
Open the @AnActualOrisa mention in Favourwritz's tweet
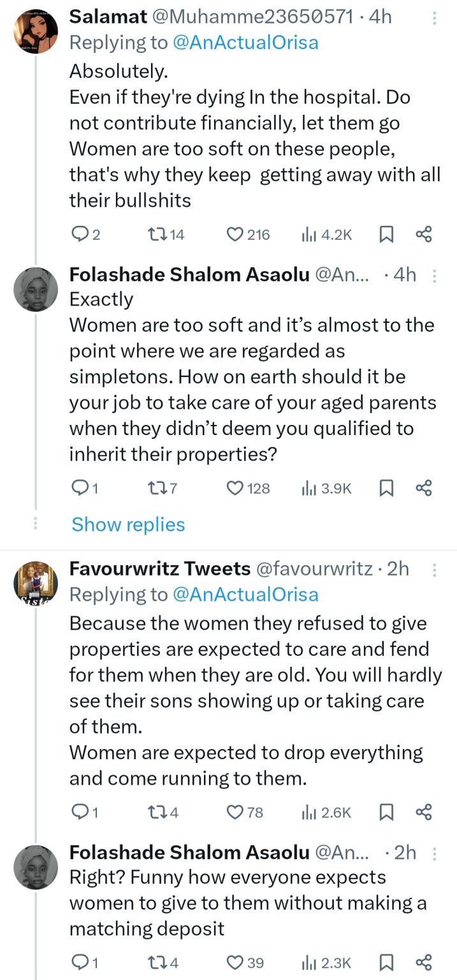pyautogui.click(x=245, y=595)
